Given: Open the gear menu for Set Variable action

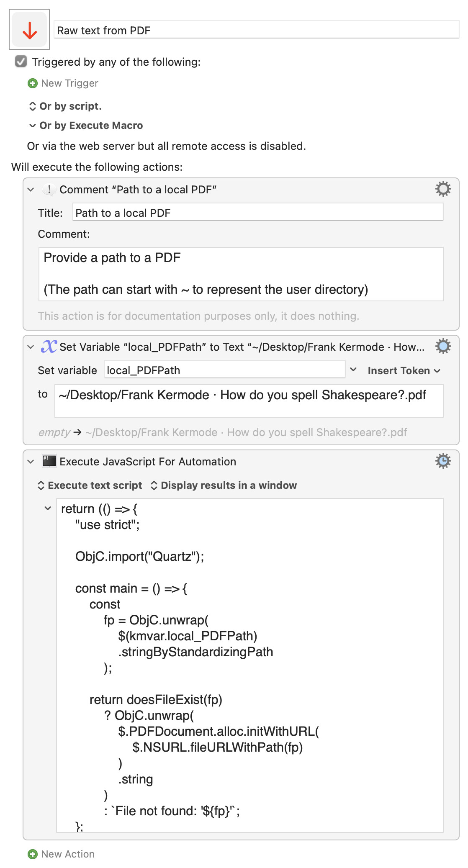Looking at the screenshot, I should (x=443, y=346).
